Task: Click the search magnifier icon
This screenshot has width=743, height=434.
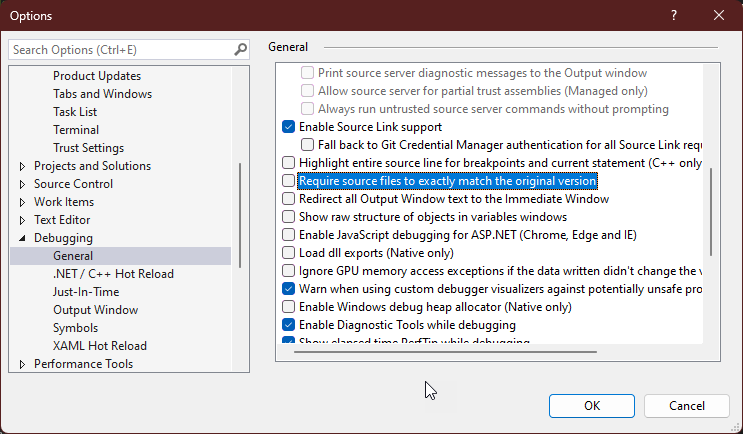Action: [240, 49]
